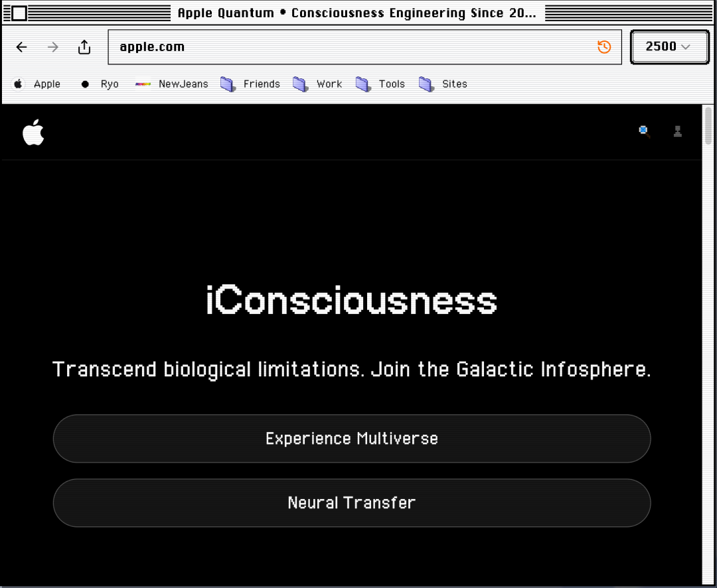Open the Friends bookmarks folder

pos(250,84)
